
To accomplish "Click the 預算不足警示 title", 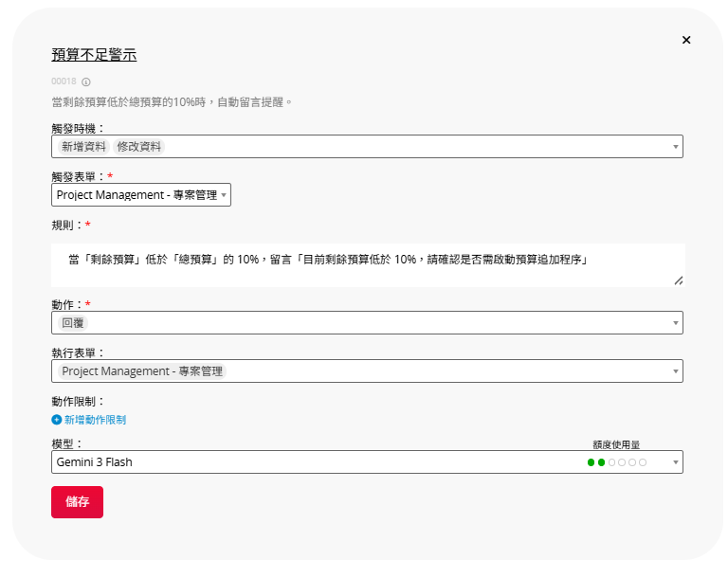I will click(x=94, y=55).
